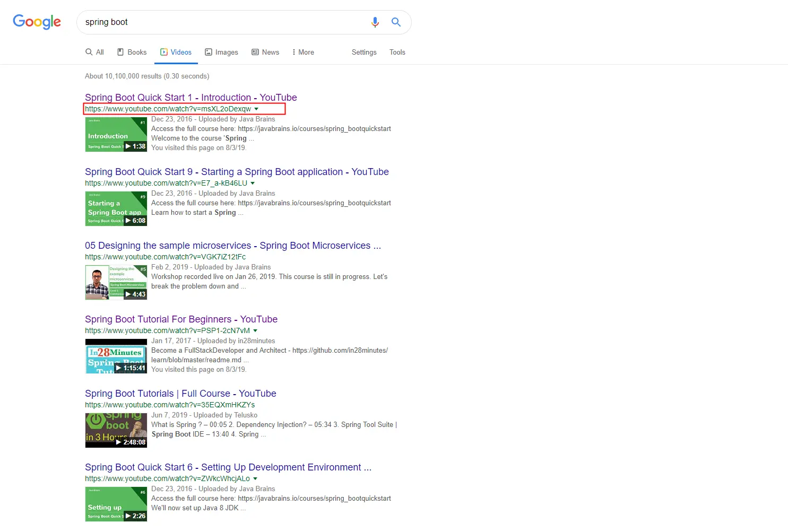This screenshot has width=788, height=532.
Task: Open search Tools
Action: click(x=397, y=52)
